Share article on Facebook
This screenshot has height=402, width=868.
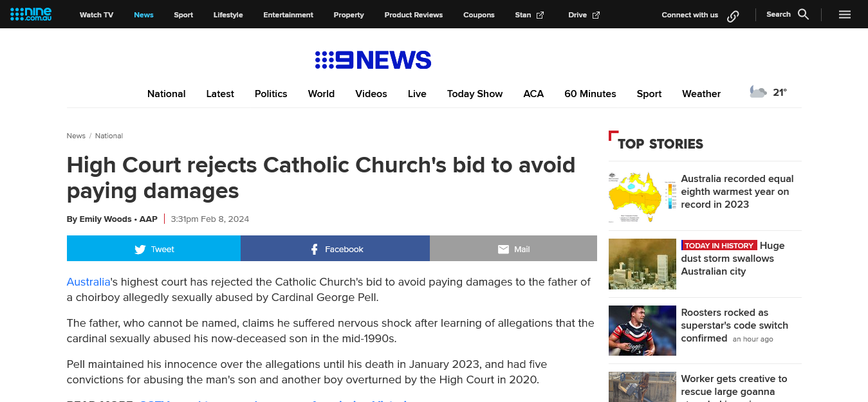click(335, 249)
